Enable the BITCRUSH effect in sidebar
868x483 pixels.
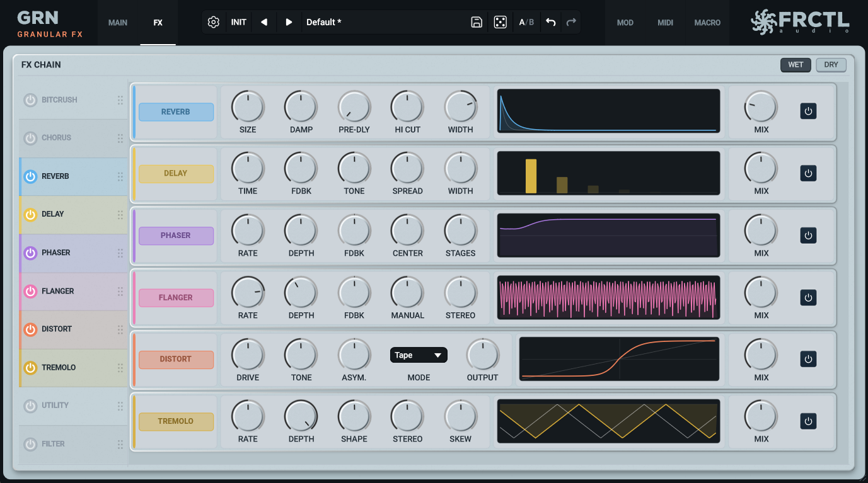click(x=30, y=100)
